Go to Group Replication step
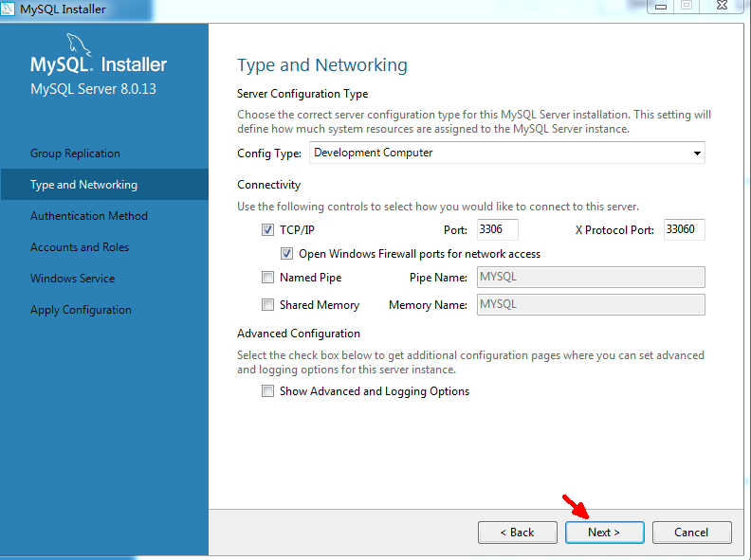751x560 pixels. 75,154
